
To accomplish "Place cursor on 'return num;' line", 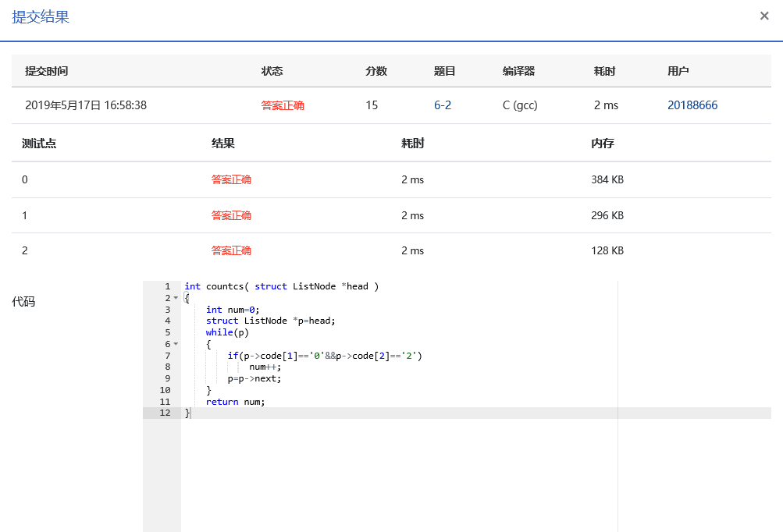I will (x=235, y=402).
